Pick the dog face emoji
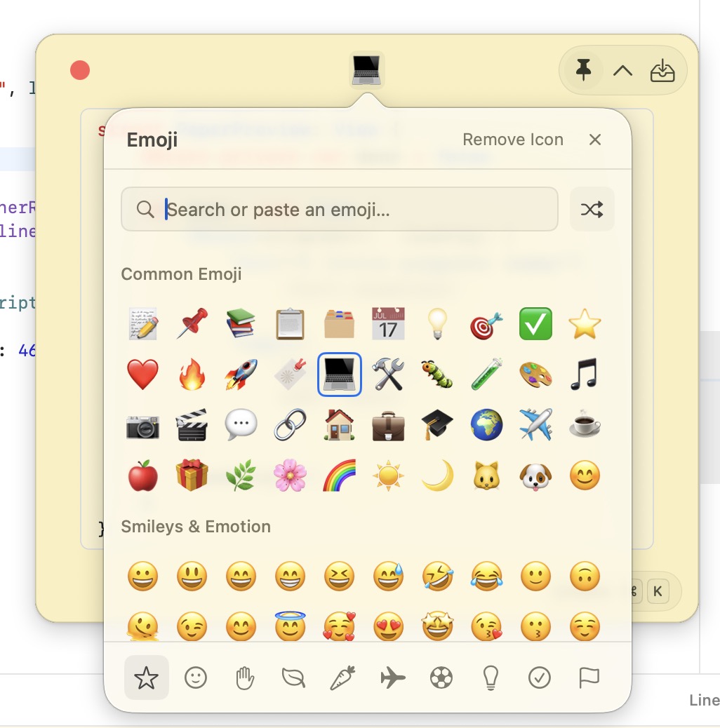 click(535, 476)
